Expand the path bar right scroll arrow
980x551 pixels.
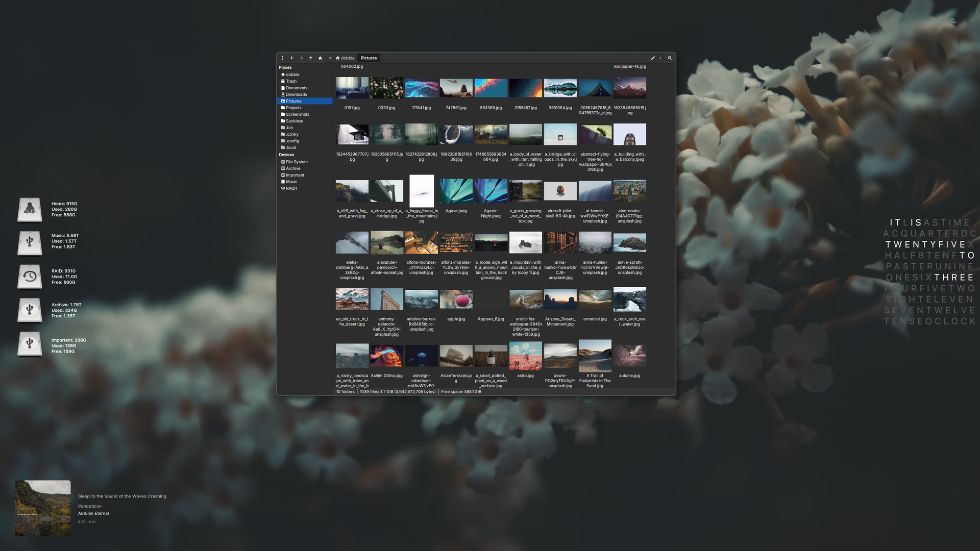point(660,58)
